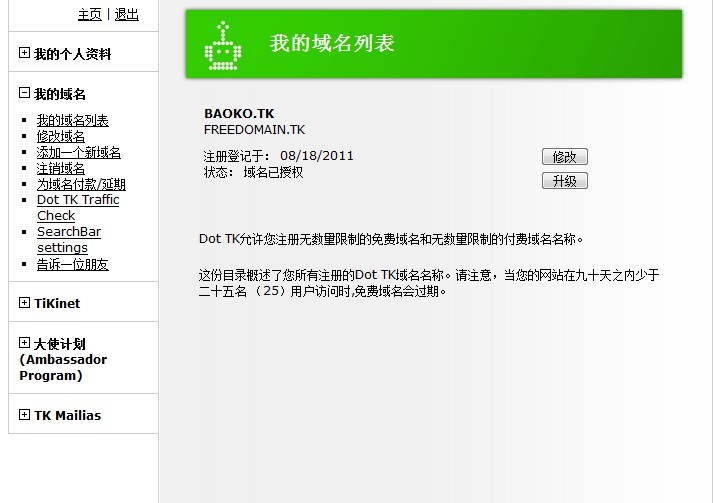Image resolution: width=713 pixels, height=503 pixels.
Task: Click the registration date 08/18/2011
Action: (317, 156)
